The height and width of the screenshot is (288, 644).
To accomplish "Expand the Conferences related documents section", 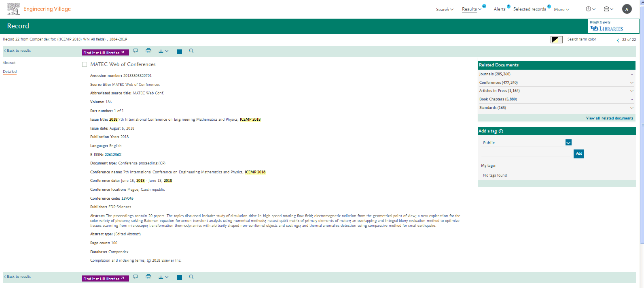I will 631,83.
